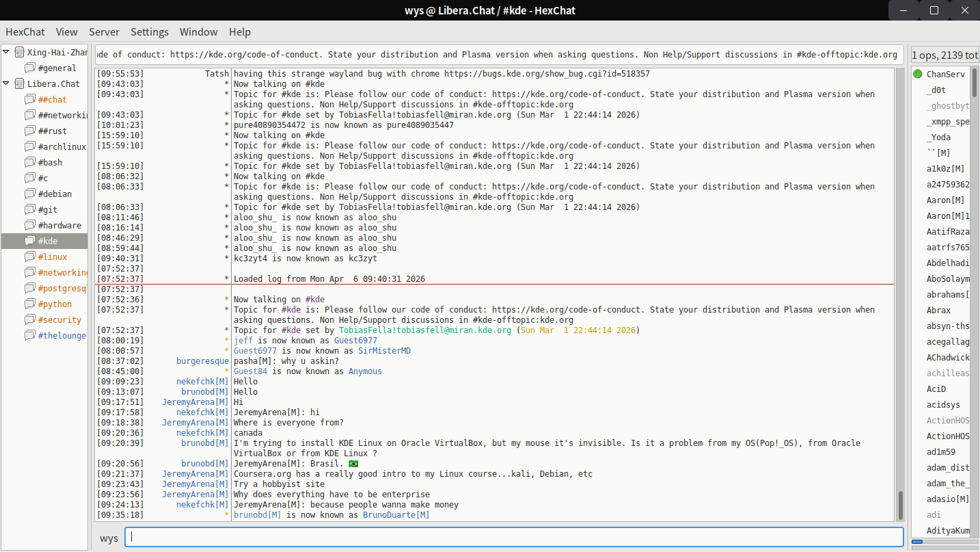Click the #general channel icon
The width and height of the screenshot is (980, 552).
click(x=29, y=68)
